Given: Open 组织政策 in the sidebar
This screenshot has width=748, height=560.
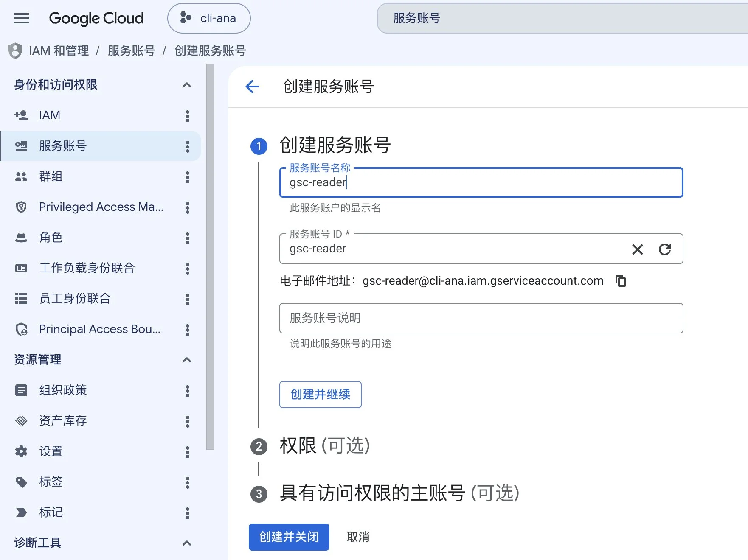Looking at the screenshot, I should tap(101, 390).
